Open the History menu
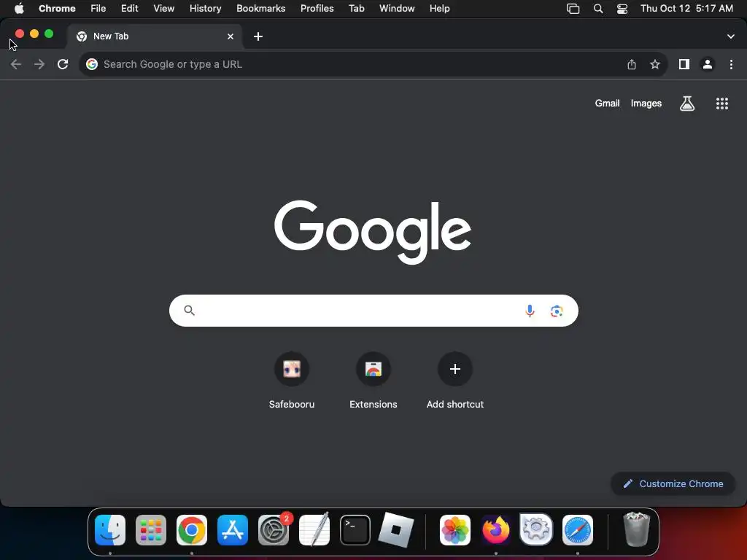Screen dimensions: 747x560 pyautogui.click(x=205, y=9)
